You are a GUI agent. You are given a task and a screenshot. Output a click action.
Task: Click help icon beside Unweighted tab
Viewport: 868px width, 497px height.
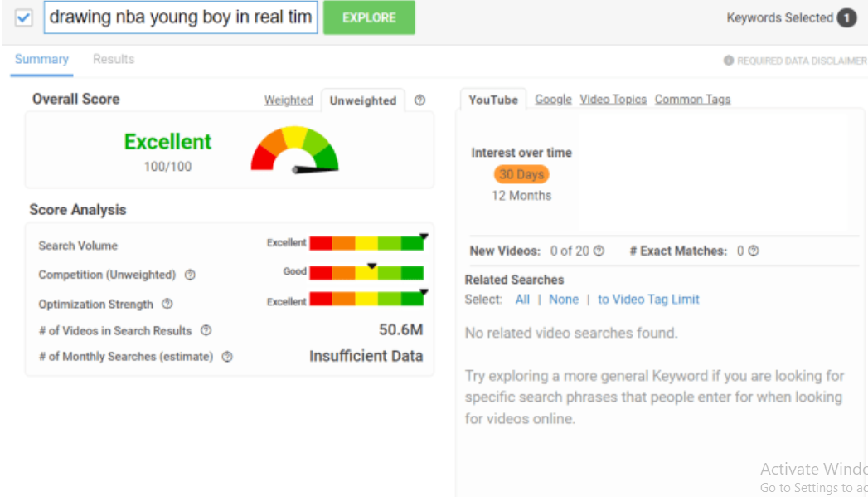[419, 100]
